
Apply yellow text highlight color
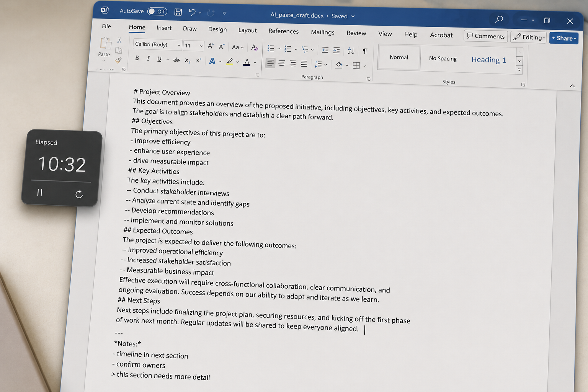pos(229,61)
